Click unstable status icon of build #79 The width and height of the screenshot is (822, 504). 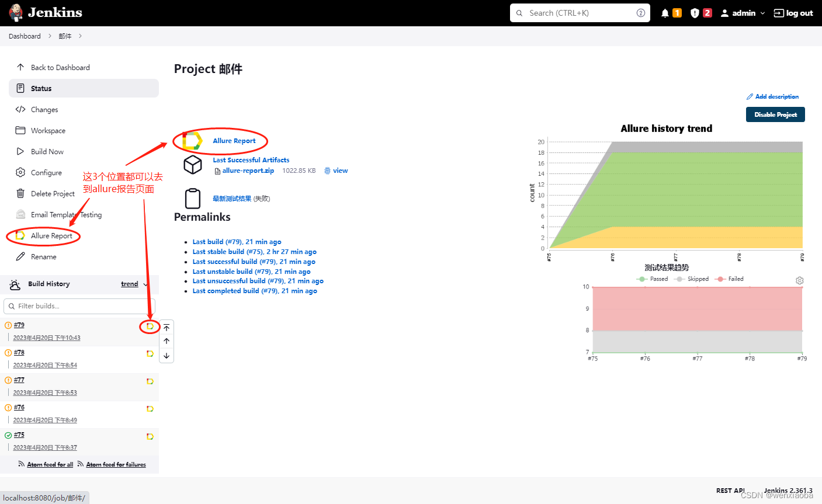pyautogui.click(x=8, y=325)
